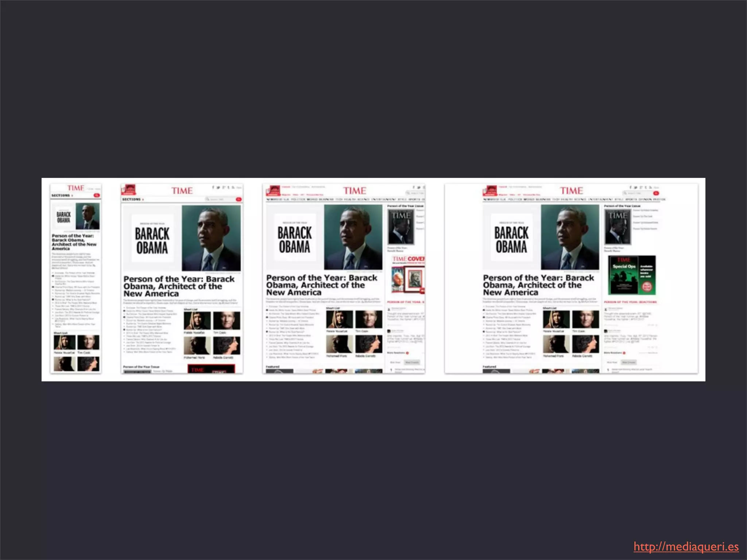Click red search submit button in widest layout
The image size is (747, 560).
coord(656,193)
